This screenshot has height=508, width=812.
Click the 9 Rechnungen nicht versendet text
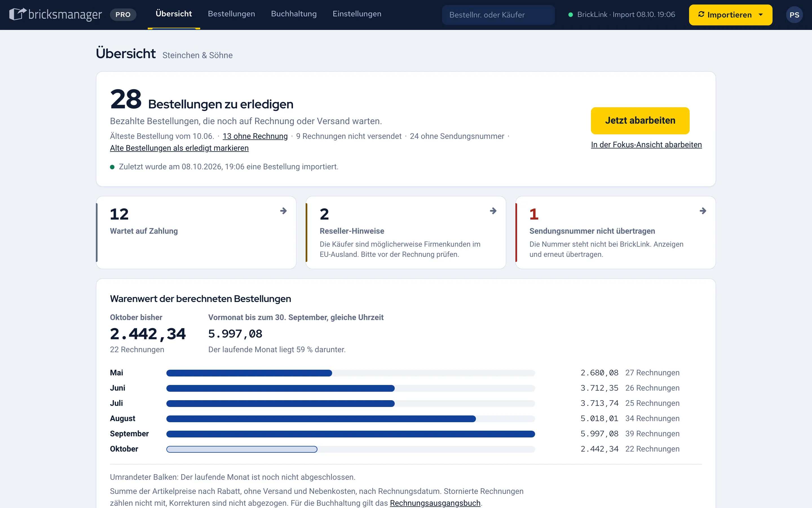pyautogui.click(x=348, y=136)
